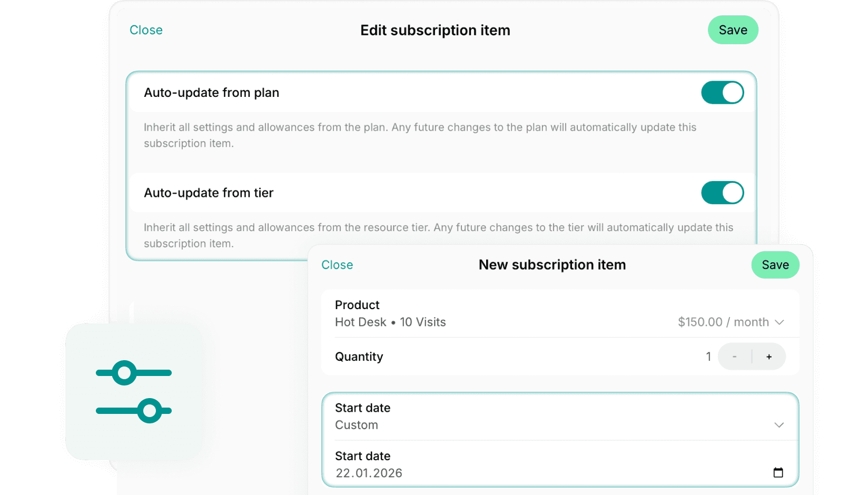Save the Edit subscription item changes
Viewport: 868px width, 495px height.
[733, 30]
